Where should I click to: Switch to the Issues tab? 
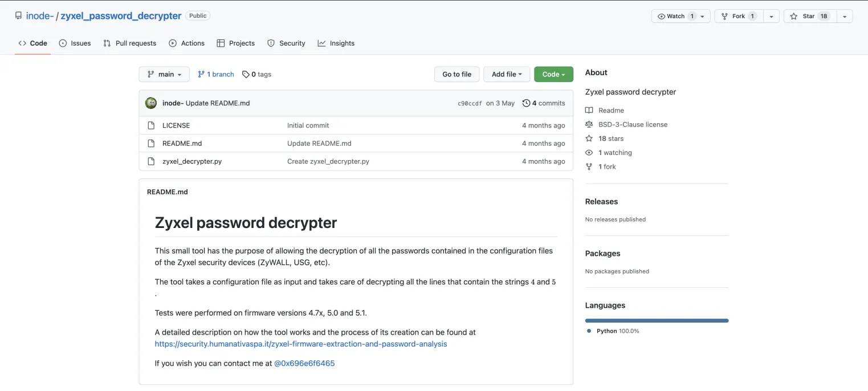pyautogui.click(x=75, y=43)
